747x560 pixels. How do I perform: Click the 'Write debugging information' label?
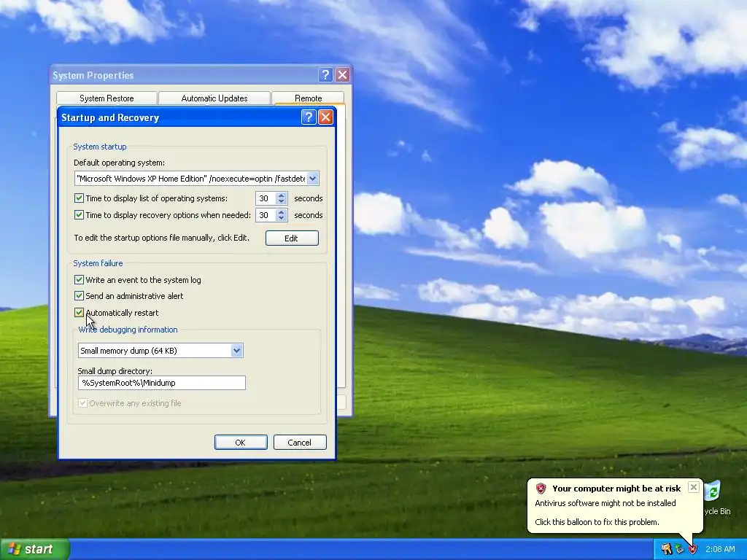tap(128, 330)
